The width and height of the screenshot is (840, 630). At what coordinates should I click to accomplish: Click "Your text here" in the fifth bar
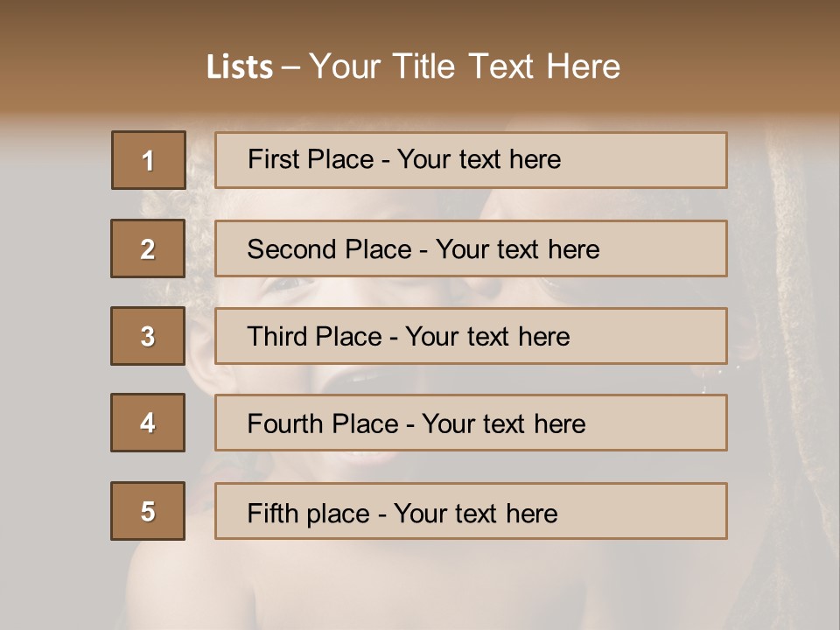click(475, 513)
